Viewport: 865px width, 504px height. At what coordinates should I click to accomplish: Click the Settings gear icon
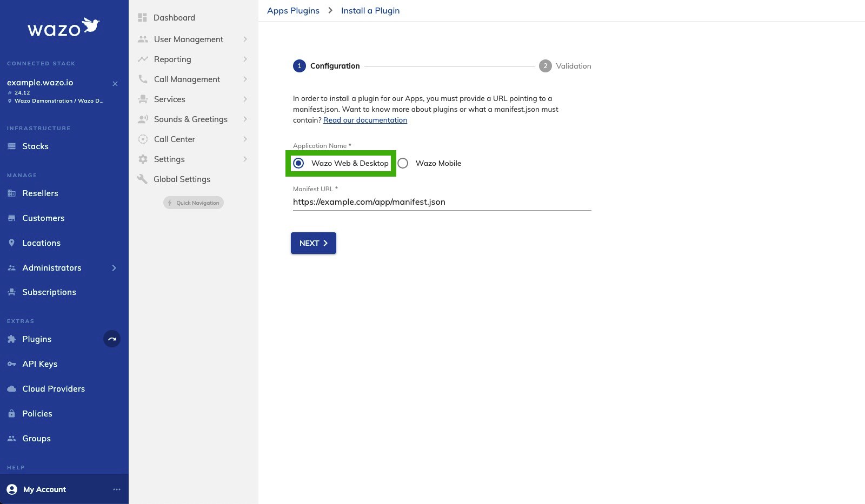pos(143,159)
